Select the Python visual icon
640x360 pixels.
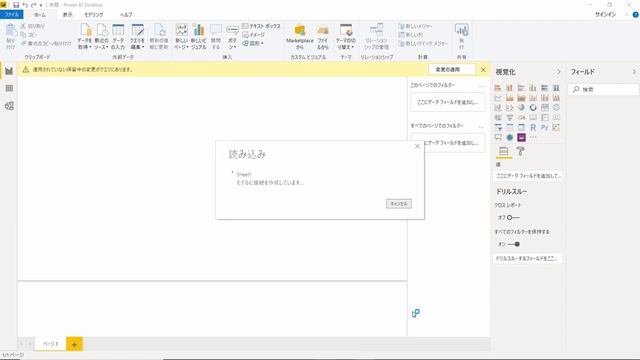pos(544,127)
